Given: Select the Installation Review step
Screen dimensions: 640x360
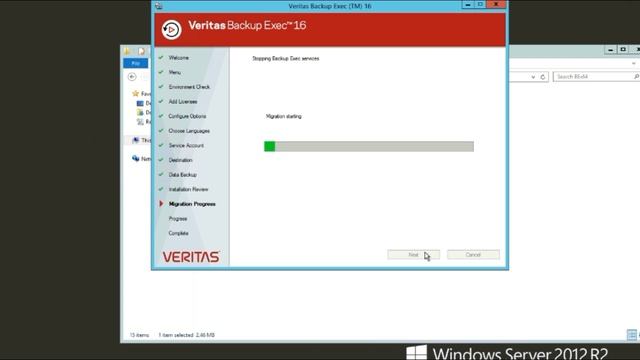Looking at the screenshot, I should (188, 189).
